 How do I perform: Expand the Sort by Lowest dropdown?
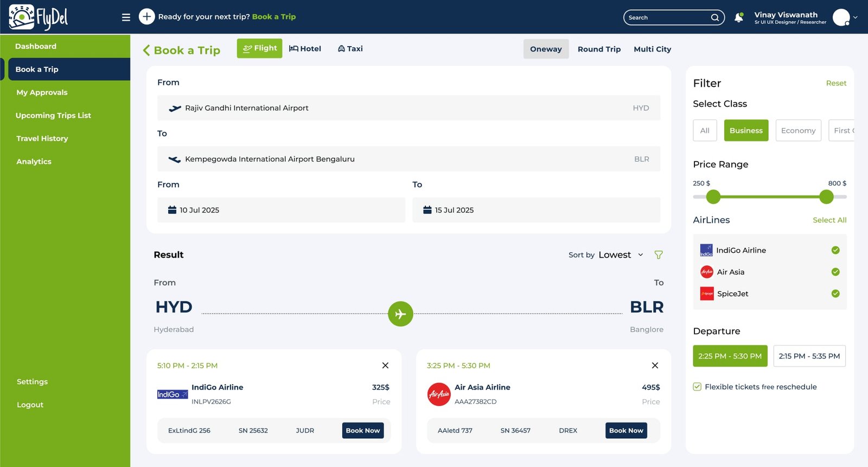pyautogui.click(x=640, y=255)
